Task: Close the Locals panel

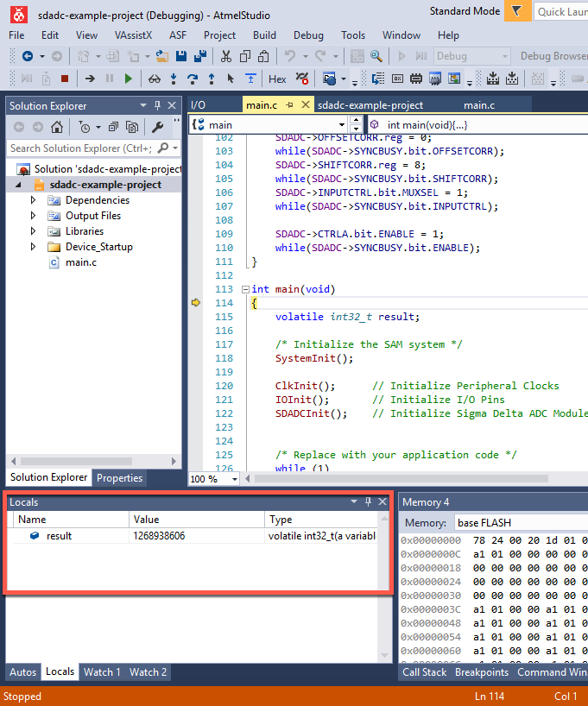Action: tap(383, 501)
